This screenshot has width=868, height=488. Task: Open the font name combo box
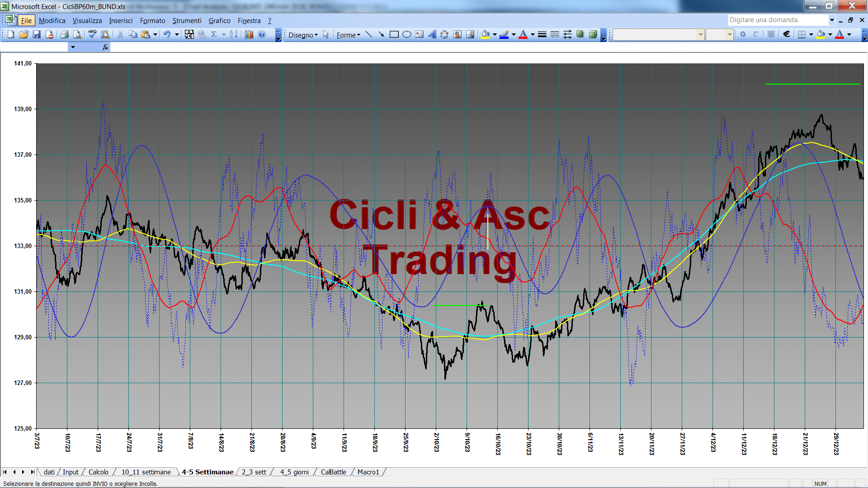658,34
